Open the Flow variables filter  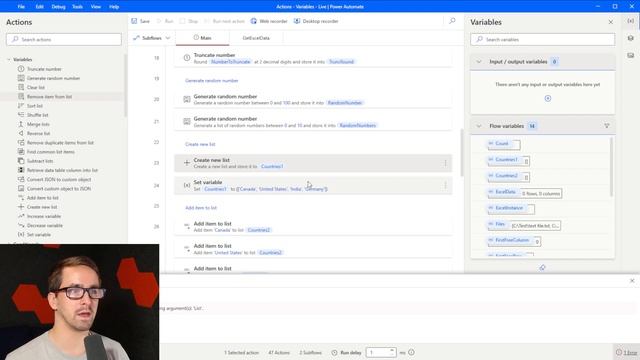[607, 126]
